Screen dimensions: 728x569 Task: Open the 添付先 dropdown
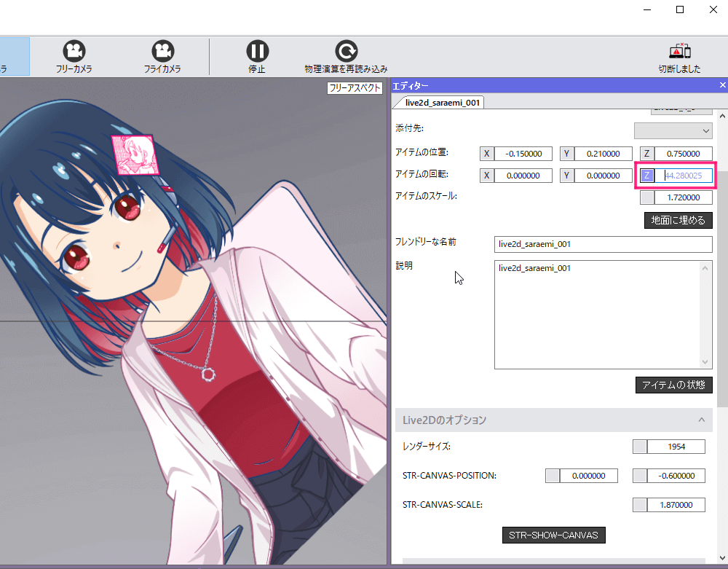pyautogui.click(x=673, y=130)
